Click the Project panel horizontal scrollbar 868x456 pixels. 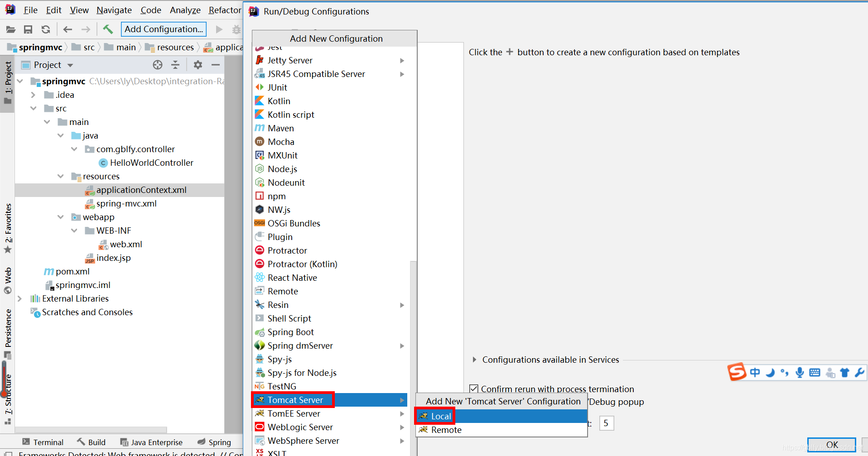click(x=91, y=429)
